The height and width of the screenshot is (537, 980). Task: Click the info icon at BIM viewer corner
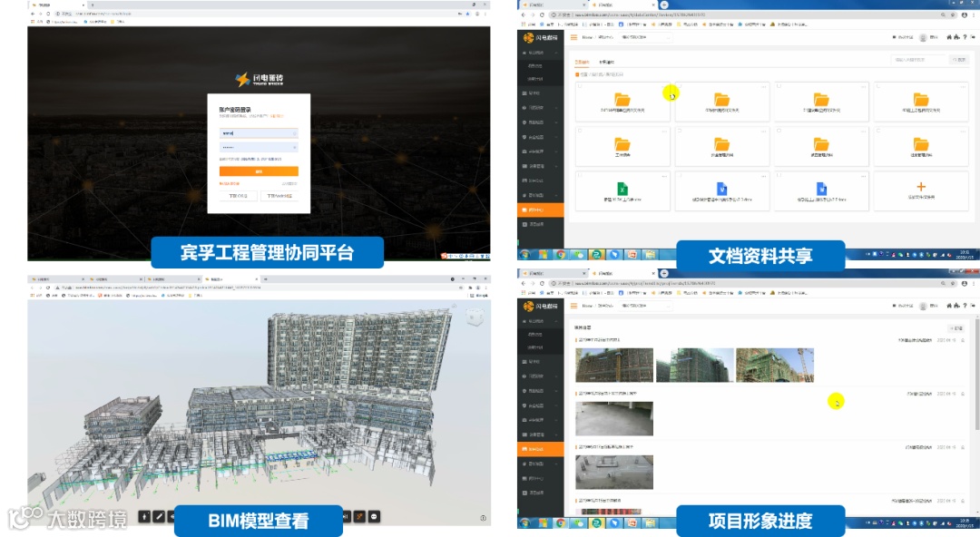(483, 518)
